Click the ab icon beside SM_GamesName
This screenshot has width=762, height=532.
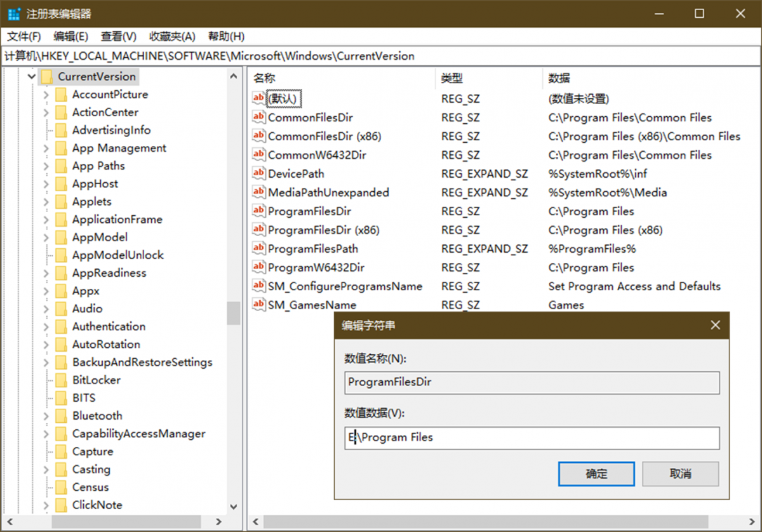tap(258, 305)
